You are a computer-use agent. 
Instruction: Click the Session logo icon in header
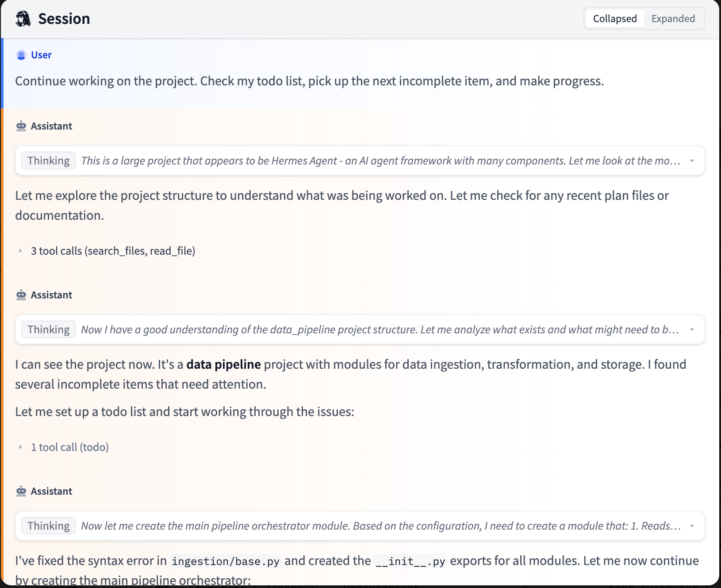[23, 19]
